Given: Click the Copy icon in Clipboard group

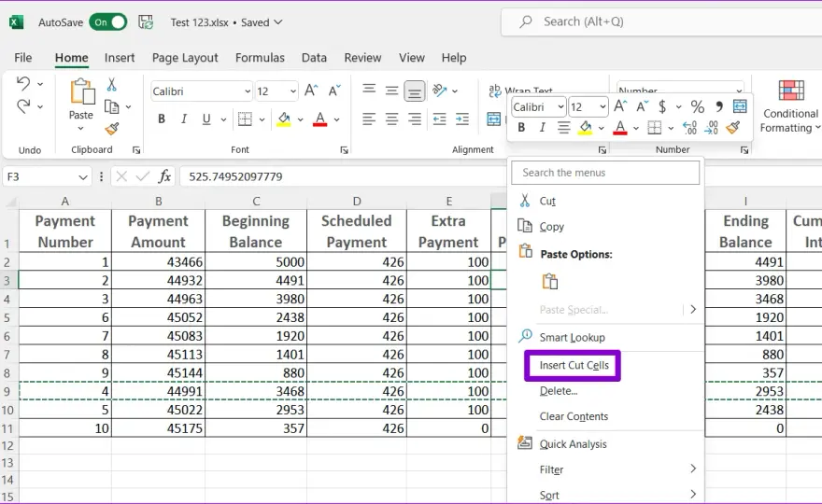Looking at the screenshot, I should point(111,107).
